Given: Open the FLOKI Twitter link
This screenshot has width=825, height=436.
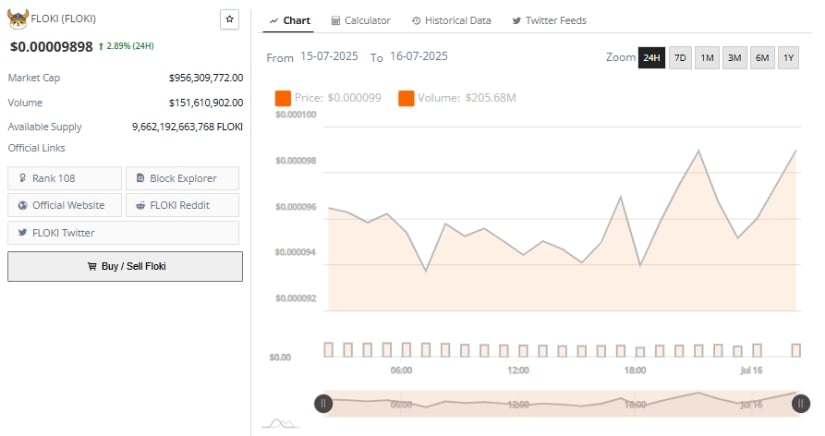Looking at the screenshot, I should 123,232.
